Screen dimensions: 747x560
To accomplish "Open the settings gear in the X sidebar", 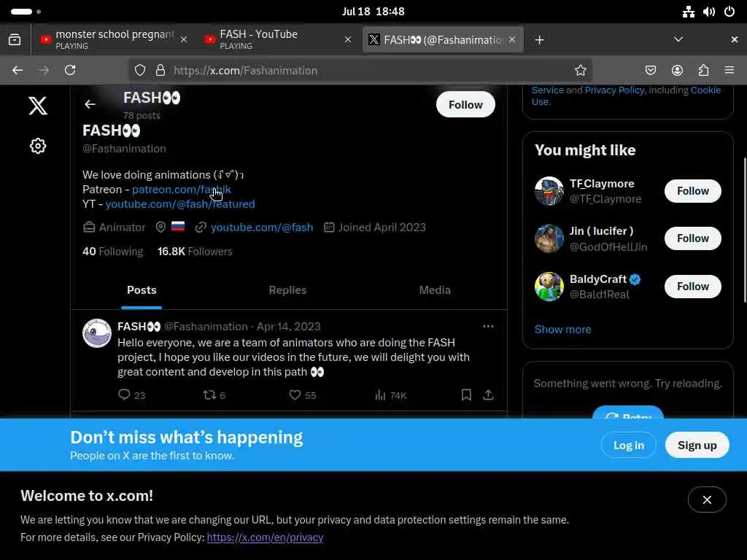I will [38, 146].
